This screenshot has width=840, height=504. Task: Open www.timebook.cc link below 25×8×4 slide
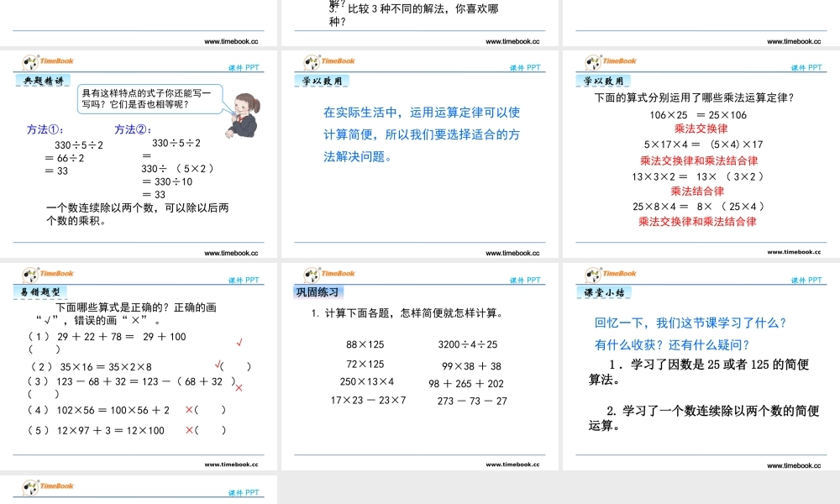pyautogui.click(x=794, y=252)
